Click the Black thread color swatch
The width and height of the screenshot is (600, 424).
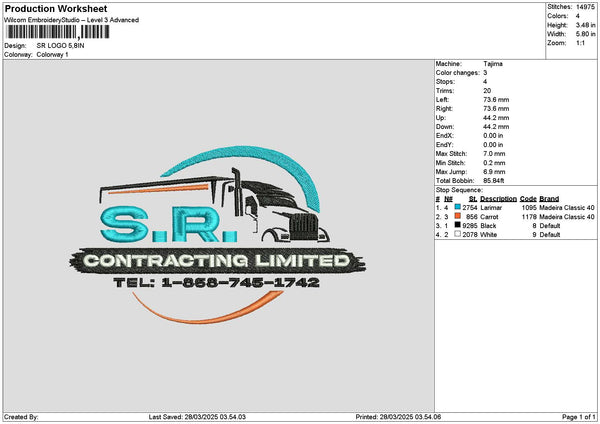pos(457,225)
